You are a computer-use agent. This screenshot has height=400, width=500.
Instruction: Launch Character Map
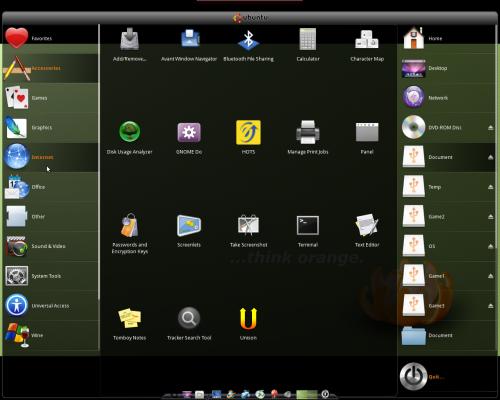pyautogui.click(x=367, y=45)
